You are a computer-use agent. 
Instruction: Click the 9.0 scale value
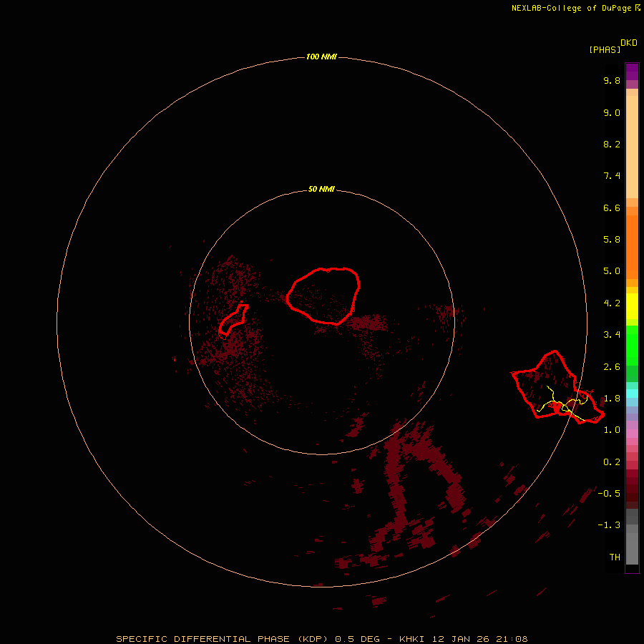pos(612,112)
